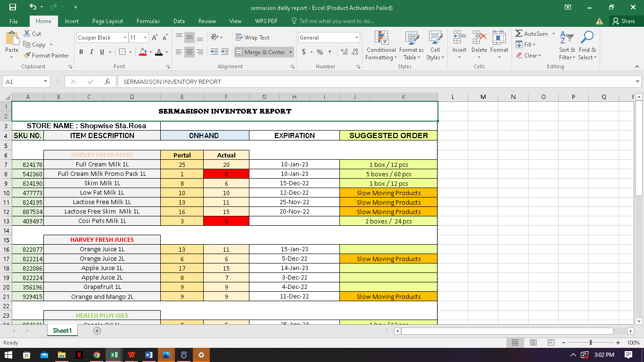The image size is (644, 362).
Task: Select the Sheet1 tab
Action: pos(62,331)
